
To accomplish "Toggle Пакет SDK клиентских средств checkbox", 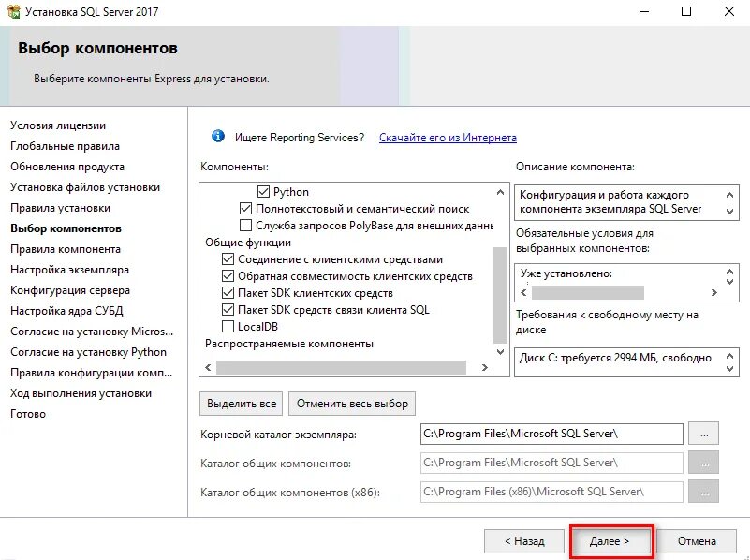I will click(x=228, y=293).
